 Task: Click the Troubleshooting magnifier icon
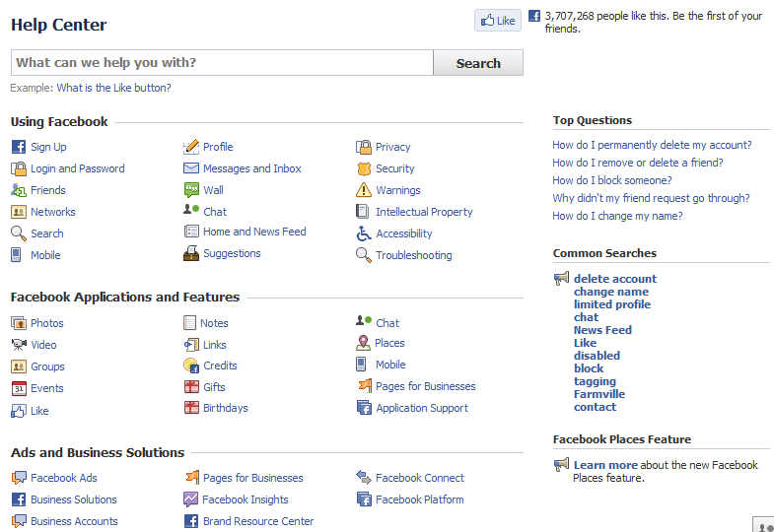363,255
